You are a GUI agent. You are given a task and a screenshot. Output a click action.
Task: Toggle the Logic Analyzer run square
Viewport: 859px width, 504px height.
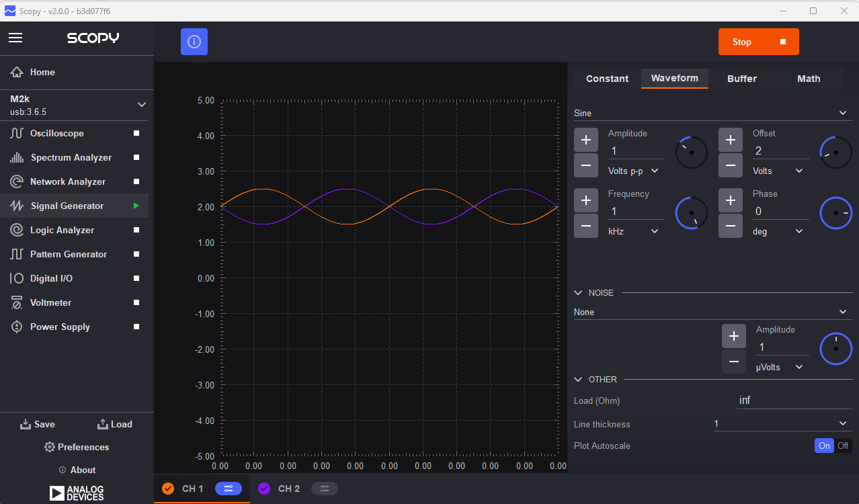click(x=136, y=230)
